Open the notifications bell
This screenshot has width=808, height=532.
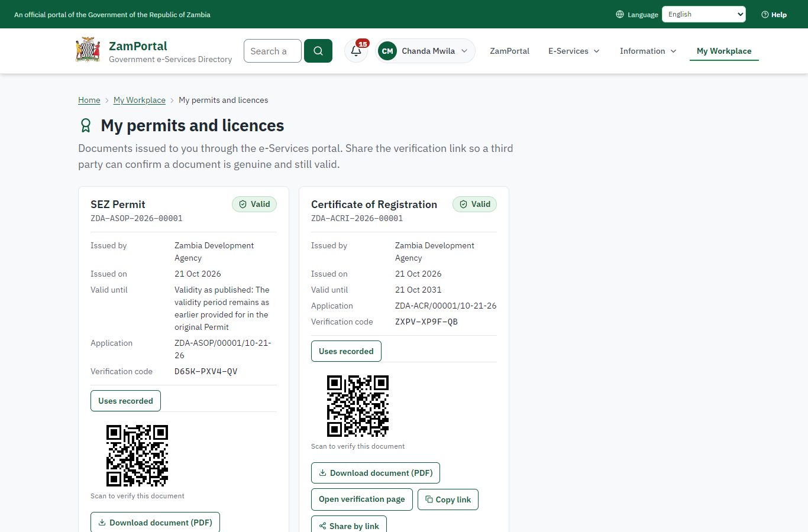(356, 51)
